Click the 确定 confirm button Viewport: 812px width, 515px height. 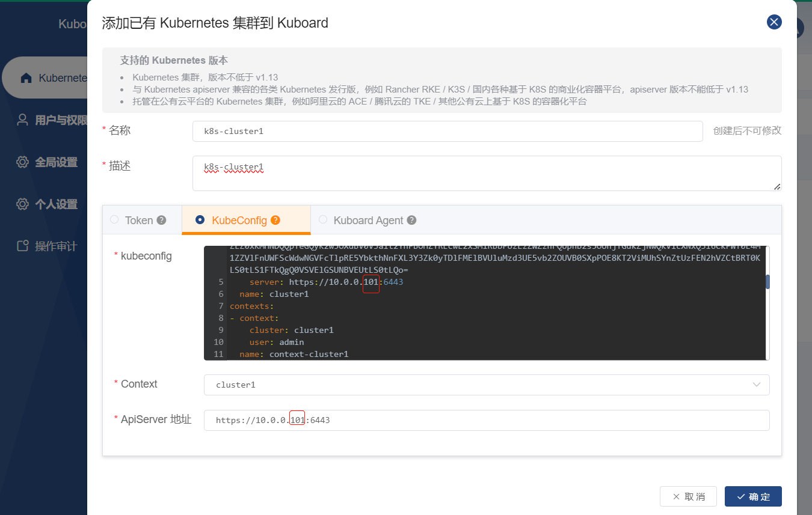coord(753,496)
